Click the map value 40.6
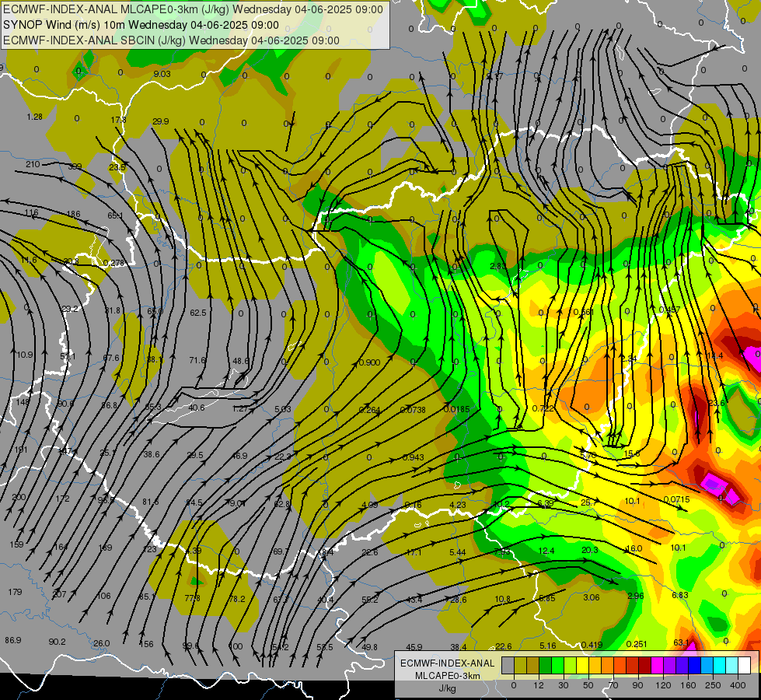Image resolution: width=761 pixels, height=700 pixels. click(197, 408)
